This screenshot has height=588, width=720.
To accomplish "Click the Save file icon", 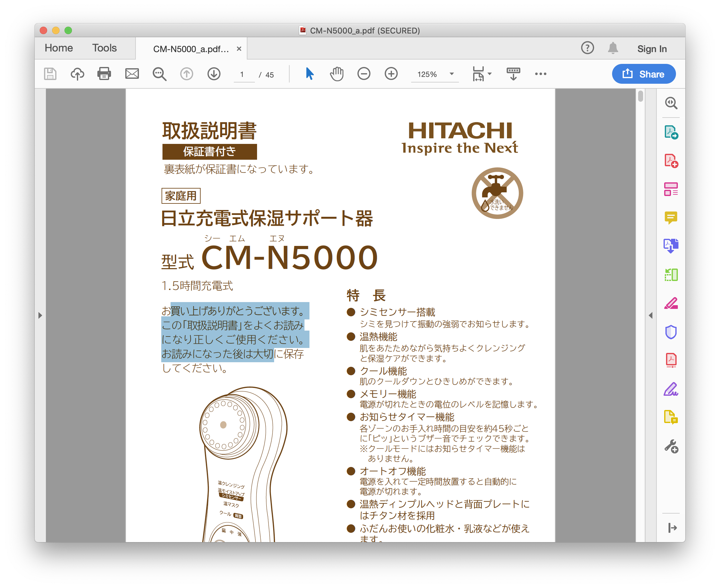I will pyautogui.click(x=50, y=74).
